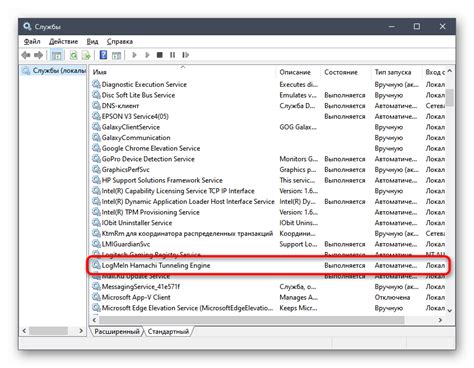The image size is (474, 368).
Task: Switch to the Стандартный tab
Action: click(x=168, y=331)
